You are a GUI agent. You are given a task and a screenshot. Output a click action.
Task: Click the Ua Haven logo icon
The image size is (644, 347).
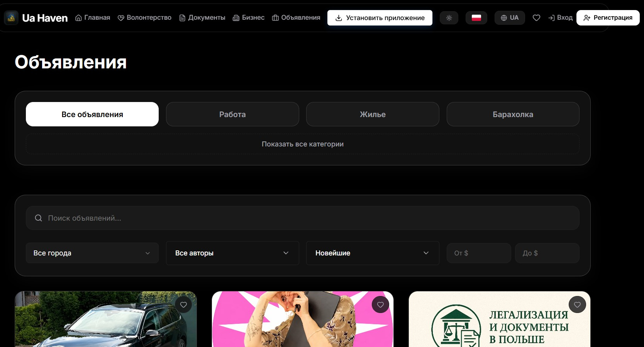pyautogui.click(x=11, y=18)
